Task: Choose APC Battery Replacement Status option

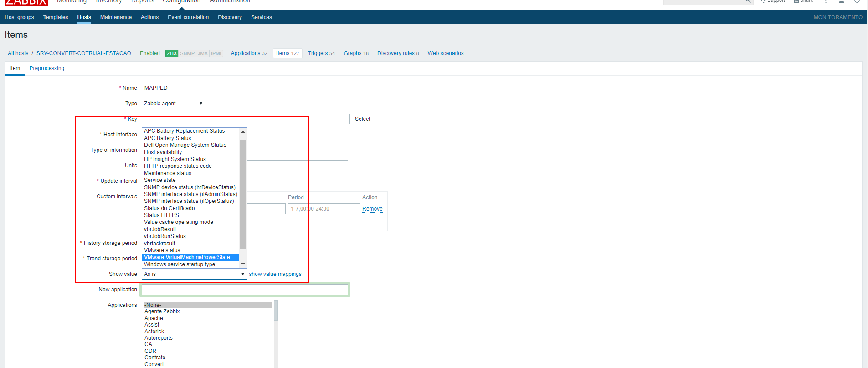Action: [x=191, y=131]
